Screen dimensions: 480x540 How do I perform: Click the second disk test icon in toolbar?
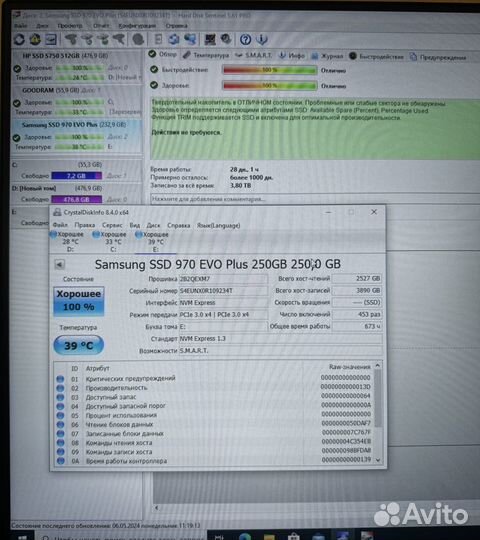pos(87,40)
